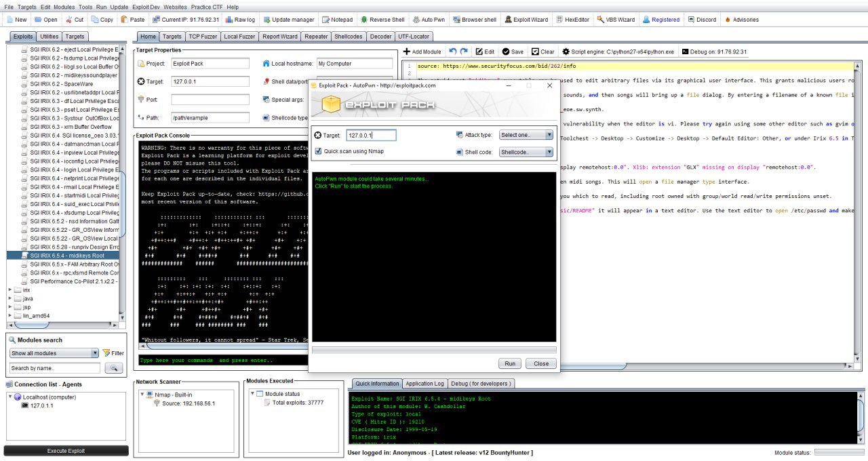
Task: Open the UTF-Locator tab
Action: 413,36
